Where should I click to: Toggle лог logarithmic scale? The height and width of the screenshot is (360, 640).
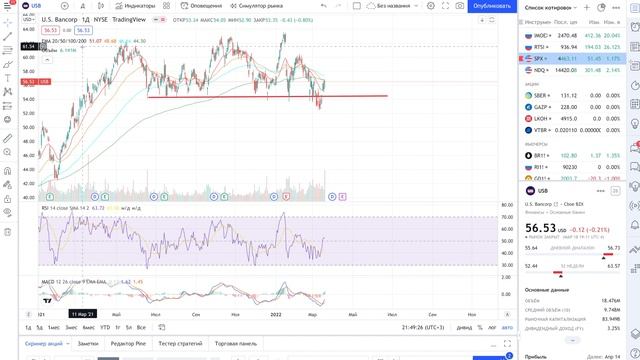pos(492,327)
